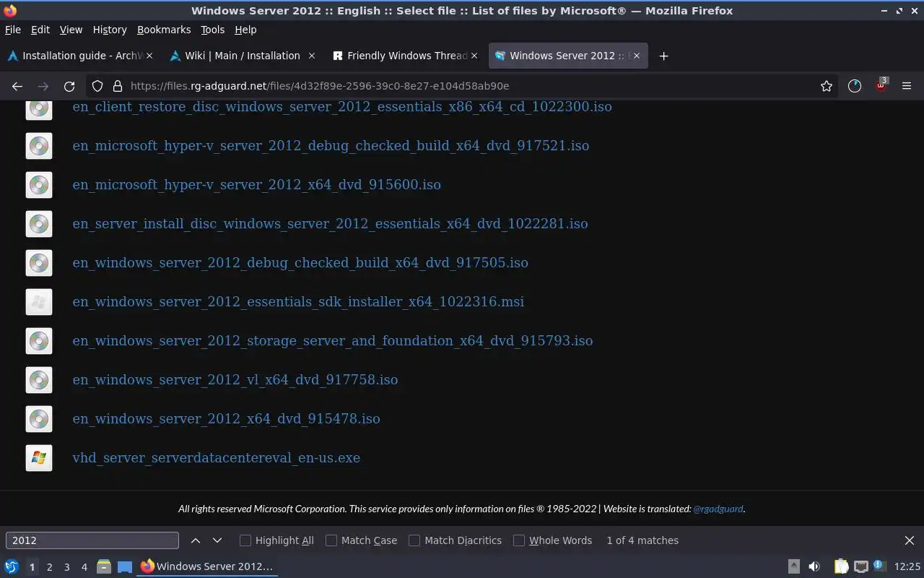Find next match with down arrow
The width and height of the screenshot is (924, 578).
pos(217,540)
